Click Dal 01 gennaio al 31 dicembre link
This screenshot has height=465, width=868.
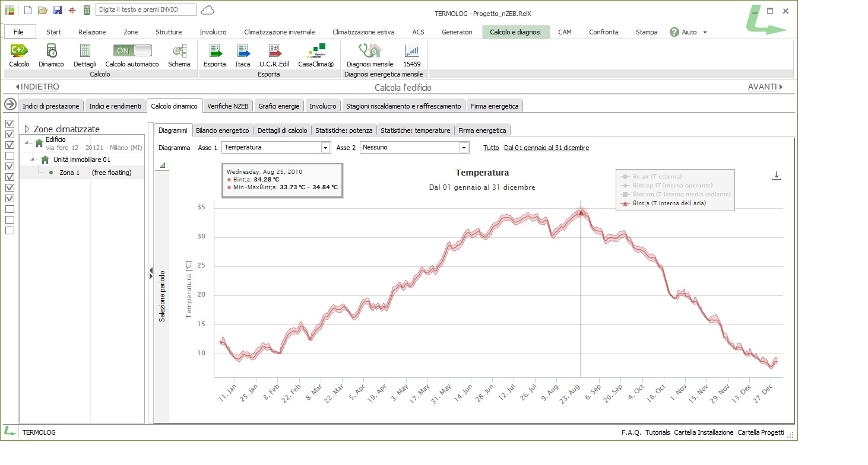pyautogui.click(x=547, y=148)
